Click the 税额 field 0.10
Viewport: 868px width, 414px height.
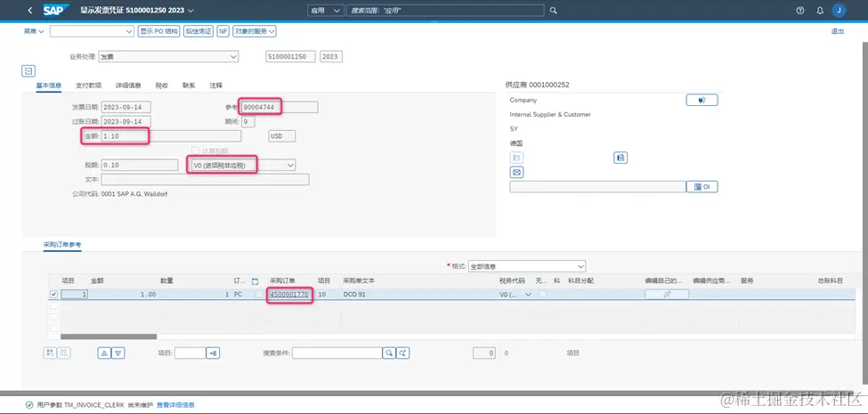140,165
